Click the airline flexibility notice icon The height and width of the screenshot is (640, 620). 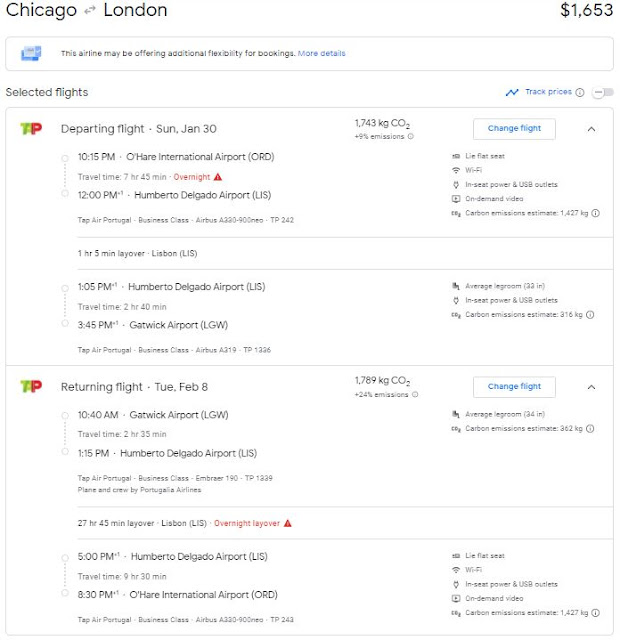pos(31,53)
